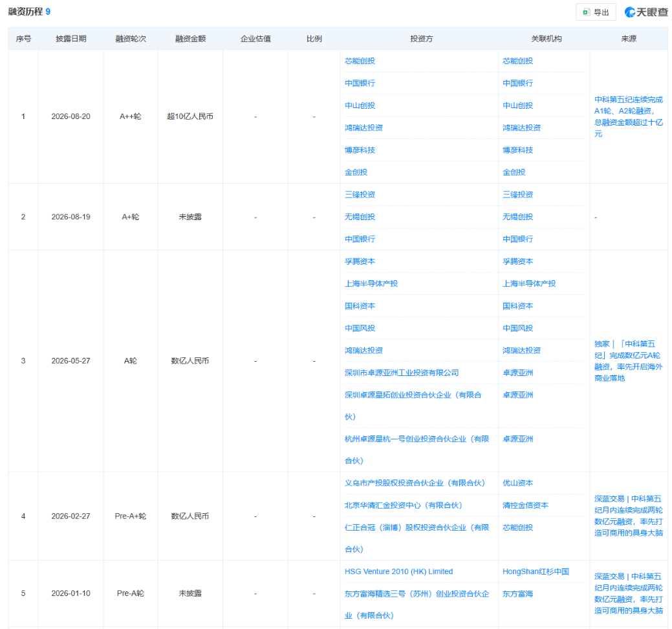Open 独家 A轮 financing news source

628,361
